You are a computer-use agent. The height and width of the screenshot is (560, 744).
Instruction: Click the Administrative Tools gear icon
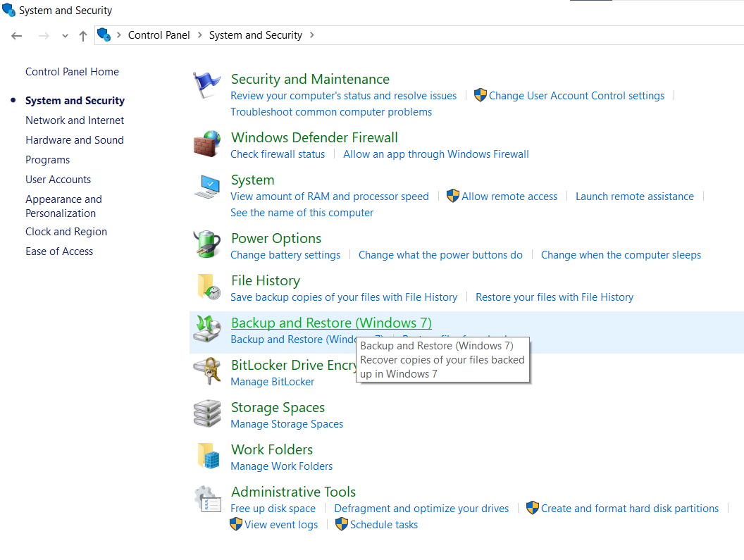click(x=207, y=499)
